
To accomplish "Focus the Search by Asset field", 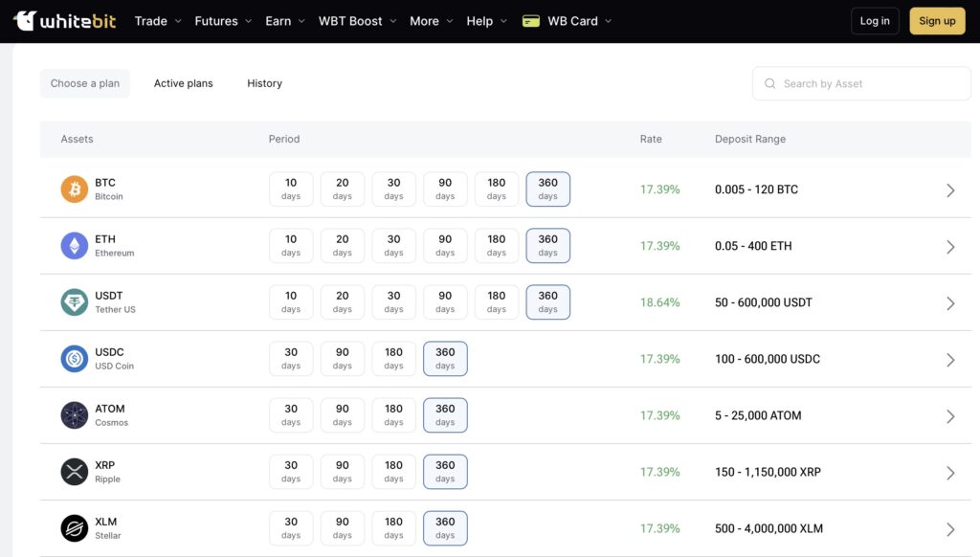I will (x=861, y=83).
